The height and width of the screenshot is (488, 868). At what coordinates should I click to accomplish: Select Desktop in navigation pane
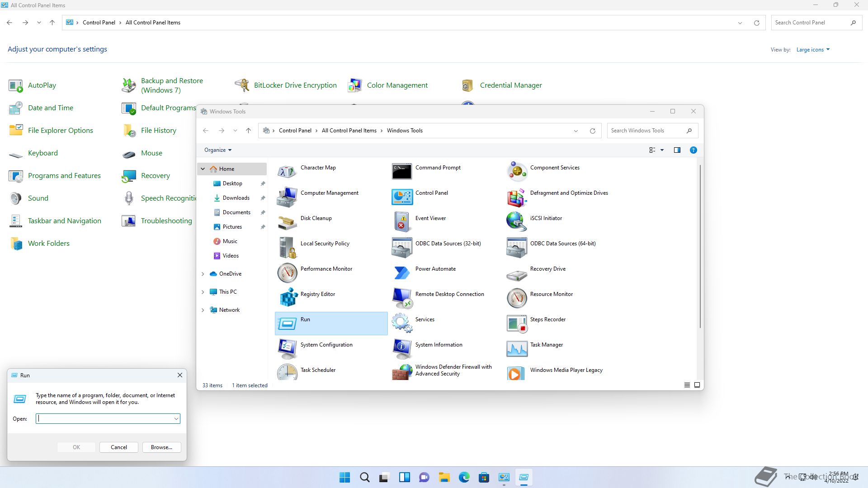[x=232, y=183]
